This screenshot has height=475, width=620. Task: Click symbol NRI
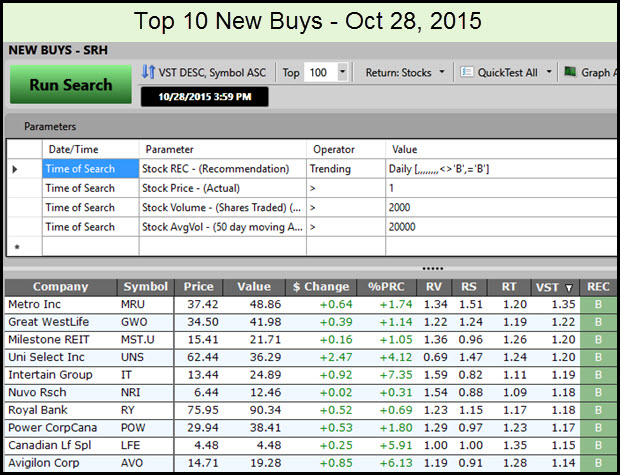pos(130,392)
